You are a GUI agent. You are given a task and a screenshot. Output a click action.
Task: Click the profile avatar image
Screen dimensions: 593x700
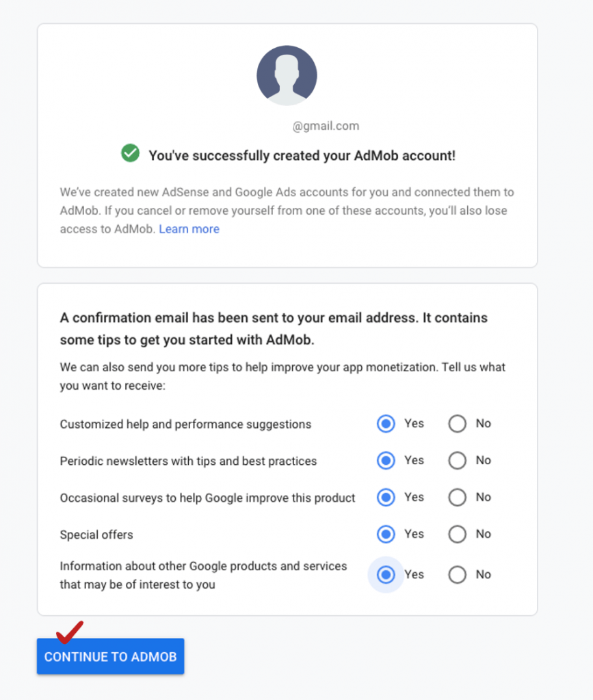point(287,75)
